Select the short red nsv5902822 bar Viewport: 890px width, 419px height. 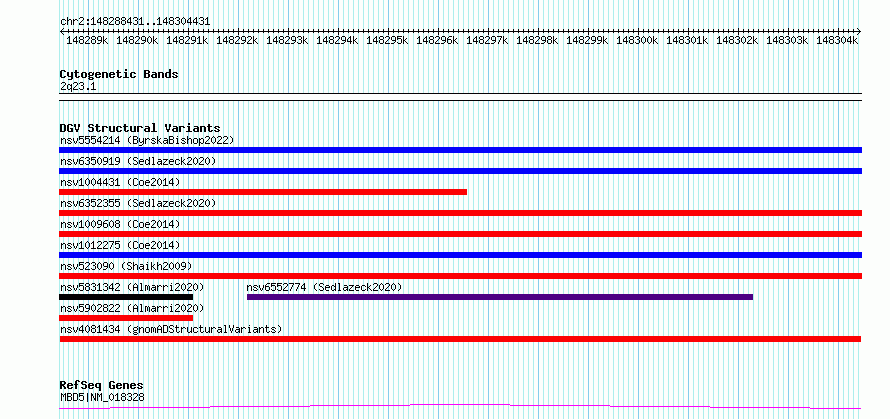tap(126, 318)
